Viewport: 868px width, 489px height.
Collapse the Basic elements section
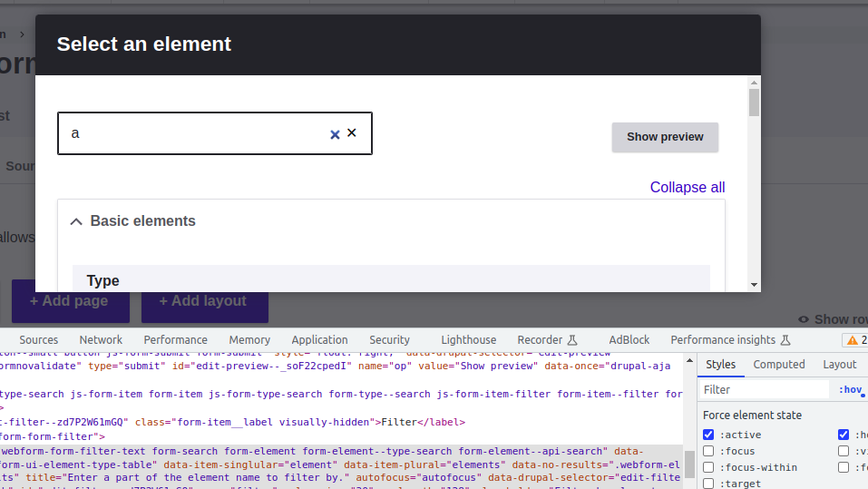coord(76,221)
